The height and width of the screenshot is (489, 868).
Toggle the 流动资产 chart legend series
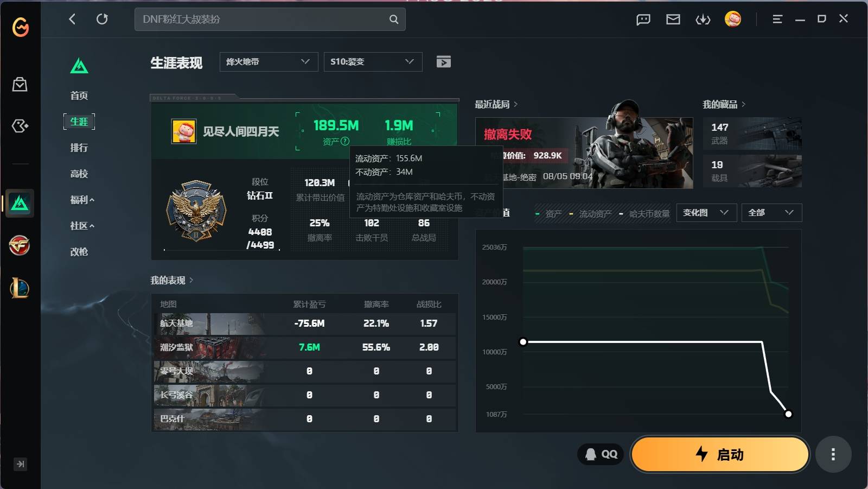tap(591, 214)
